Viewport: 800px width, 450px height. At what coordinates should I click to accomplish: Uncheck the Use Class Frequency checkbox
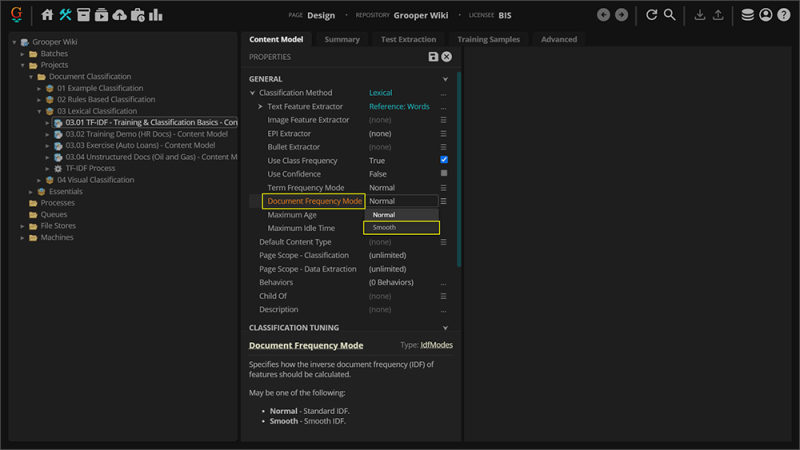coord(444,160)
